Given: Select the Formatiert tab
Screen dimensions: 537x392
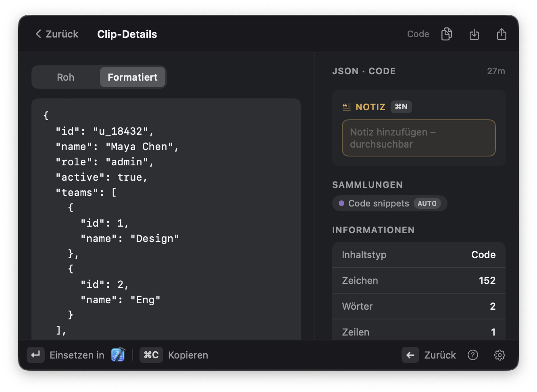Looking at the screenshot, I should pyautogui.click(x=133, y=77).
